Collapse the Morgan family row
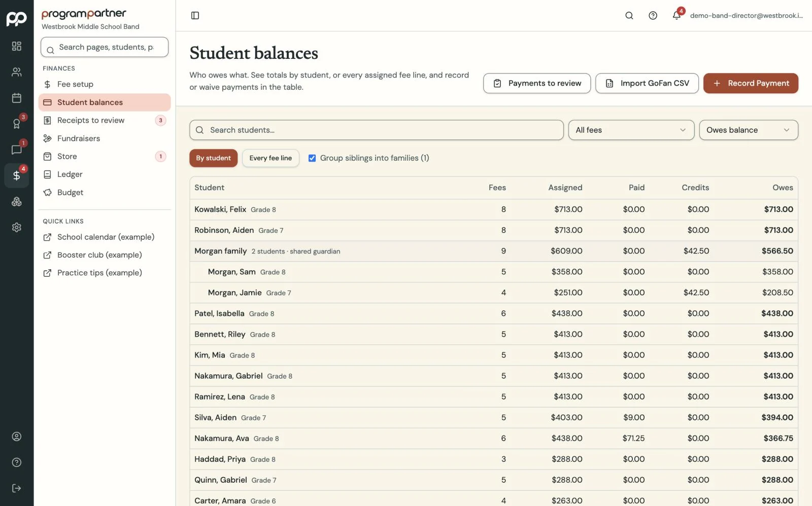 pyautogui.click(x=494, y=251)
